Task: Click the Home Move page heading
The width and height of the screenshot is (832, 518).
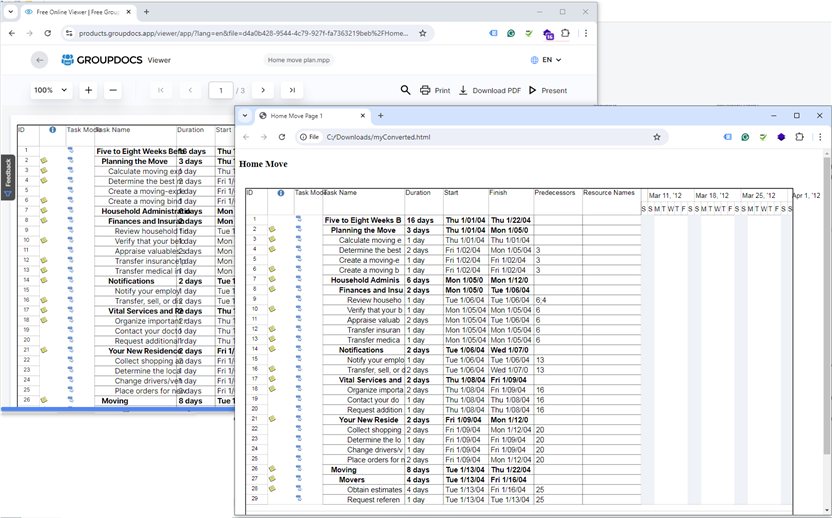Action: click(x=263, y=164)
